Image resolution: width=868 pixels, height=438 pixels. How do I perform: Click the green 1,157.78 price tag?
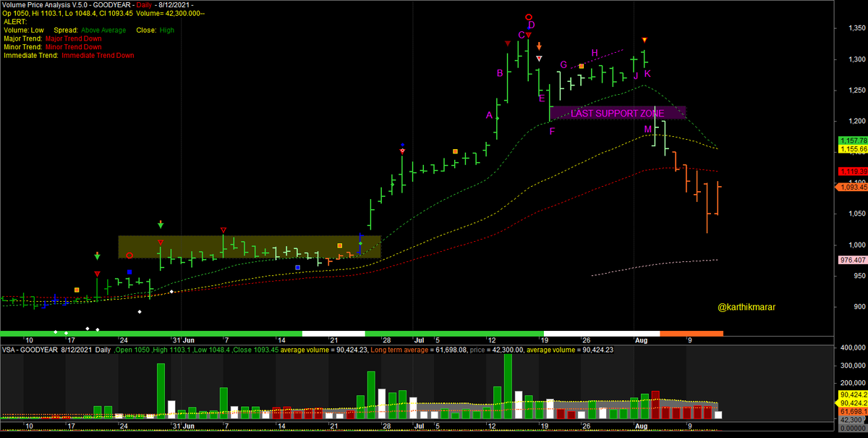point(851,140)
